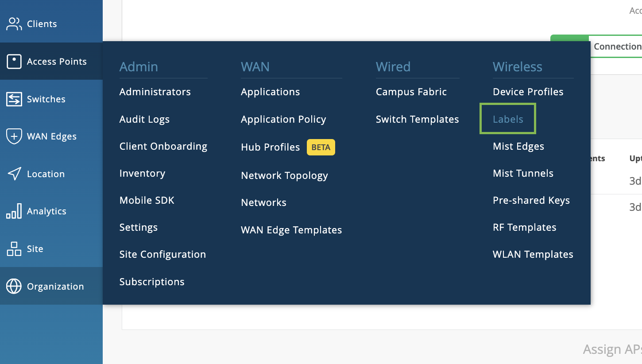
Task: Click the Switches arrows icon
Action: point(14,99)
